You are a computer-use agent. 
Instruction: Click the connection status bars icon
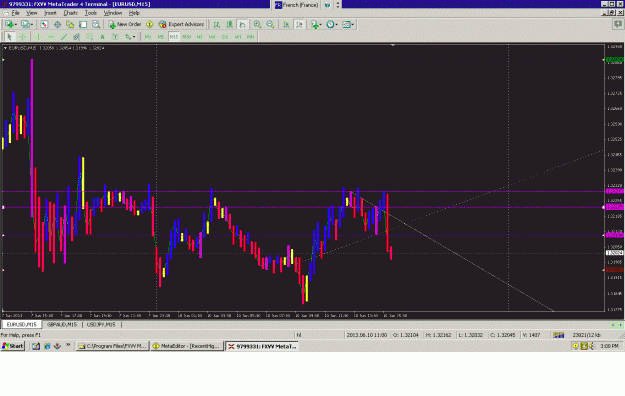click(559, 335)
